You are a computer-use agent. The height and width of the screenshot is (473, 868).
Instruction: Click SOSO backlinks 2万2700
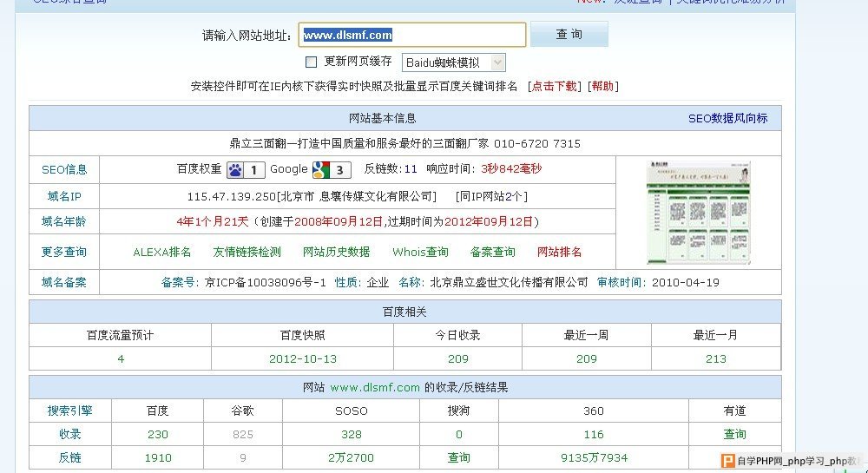351,458
